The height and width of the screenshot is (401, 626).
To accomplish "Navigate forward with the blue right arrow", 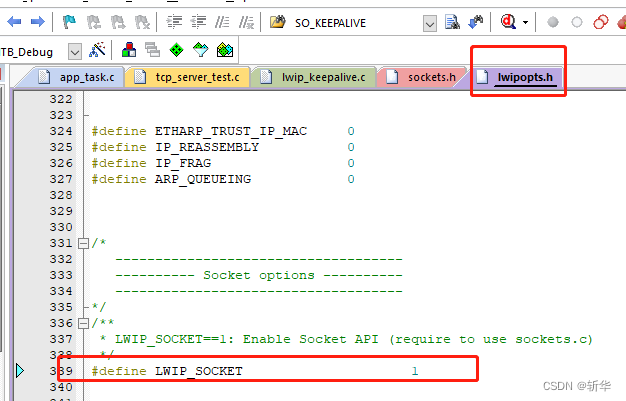I will tap(38, 22).
